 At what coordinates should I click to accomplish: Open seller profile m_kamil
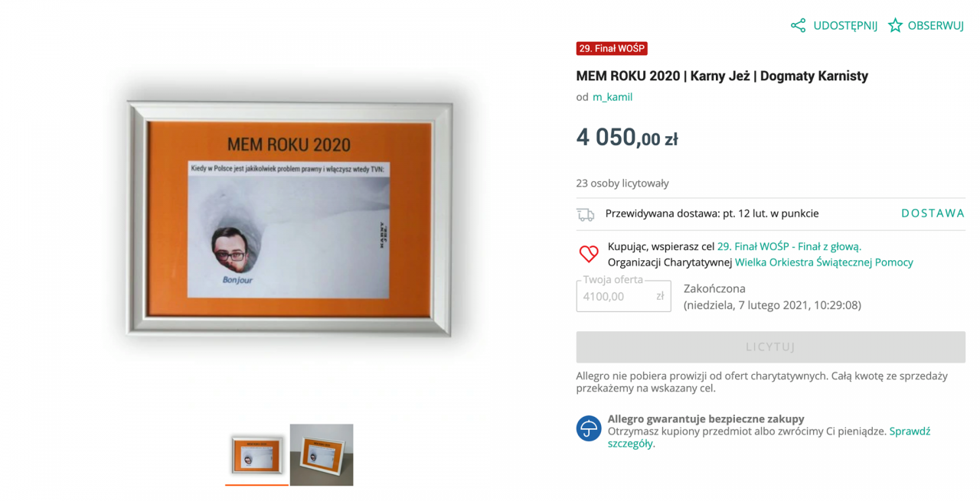(x=612, y=97)
